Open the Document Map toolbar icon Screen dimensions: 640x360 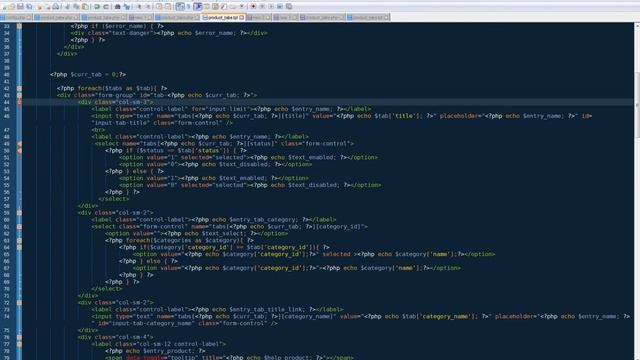click(215, 7)
